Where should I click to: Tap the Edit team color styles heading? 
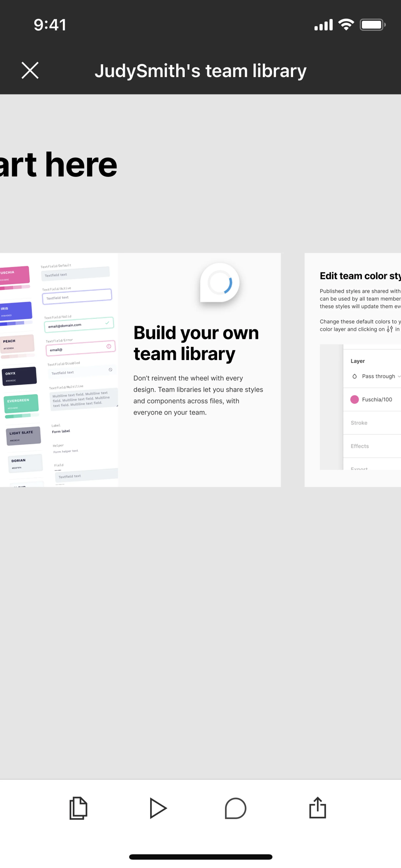pos(360,276)
